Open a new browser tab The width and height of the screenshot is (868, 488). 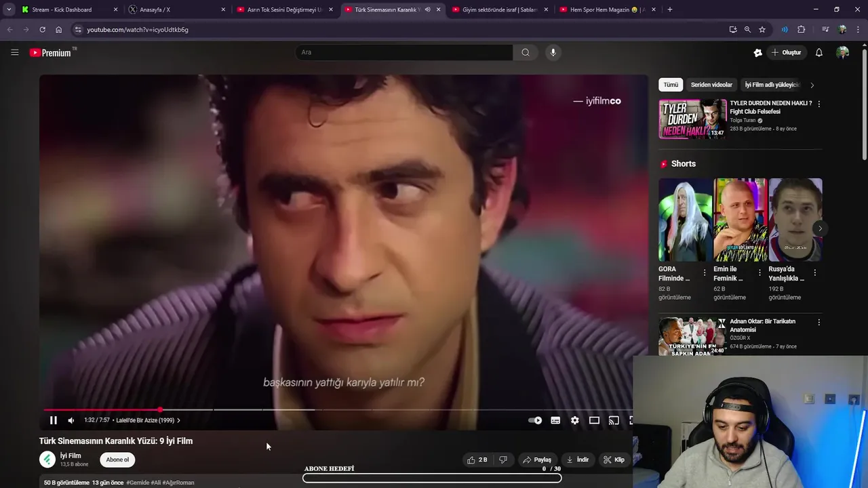[670, 9]
